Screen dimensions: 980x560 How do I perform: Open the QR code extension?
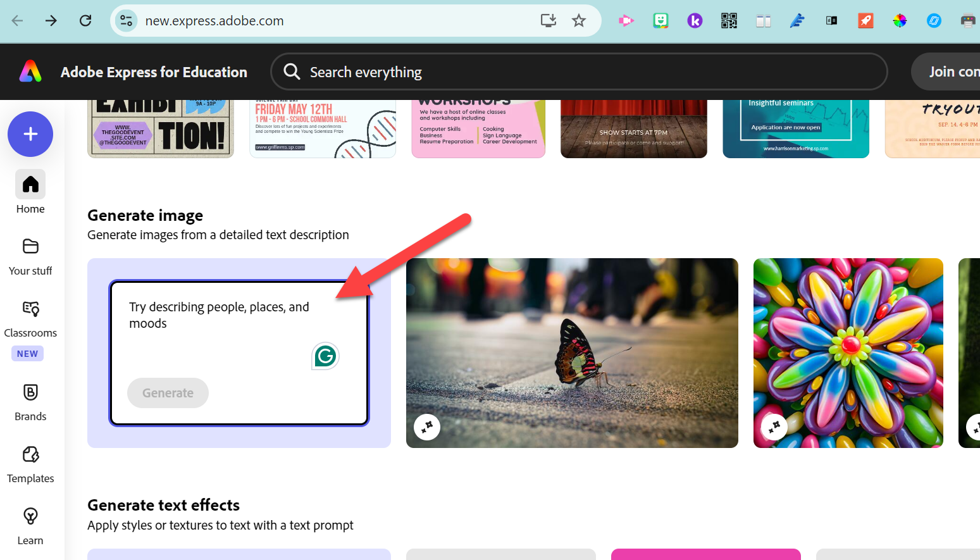(x=729, y=21)
